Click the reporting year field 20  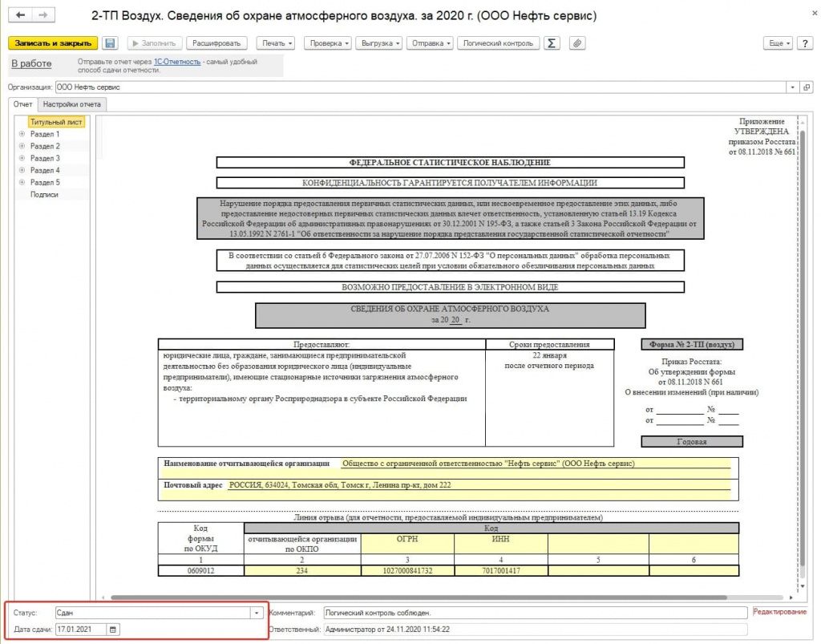point(455,320)
